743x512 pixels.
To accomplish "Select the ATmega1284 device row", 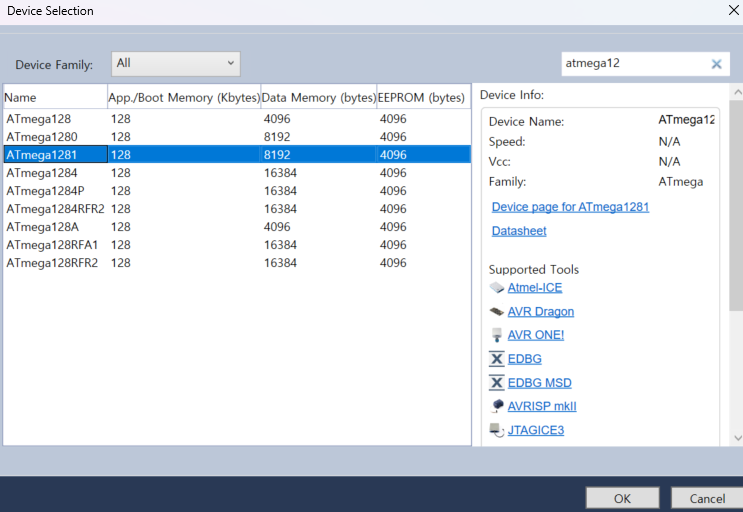I will tap(237, 172).
